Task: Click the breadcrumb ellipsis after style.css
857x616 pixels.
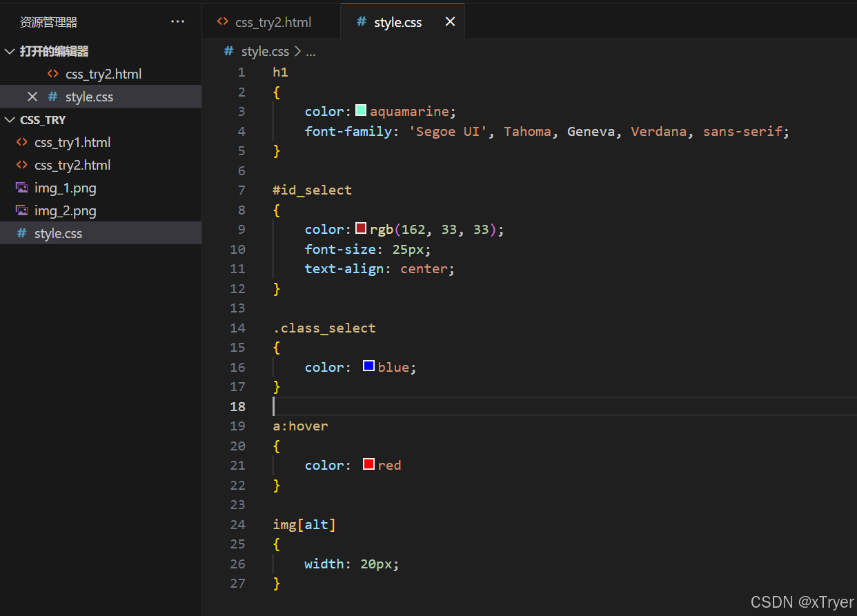Action: pos(311,52)
